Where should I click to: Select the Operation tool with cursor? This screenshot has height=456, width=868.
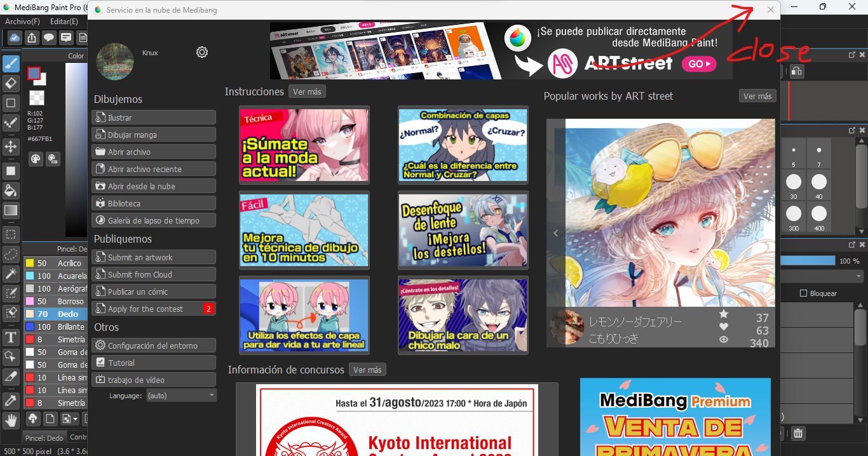point(11,356)
